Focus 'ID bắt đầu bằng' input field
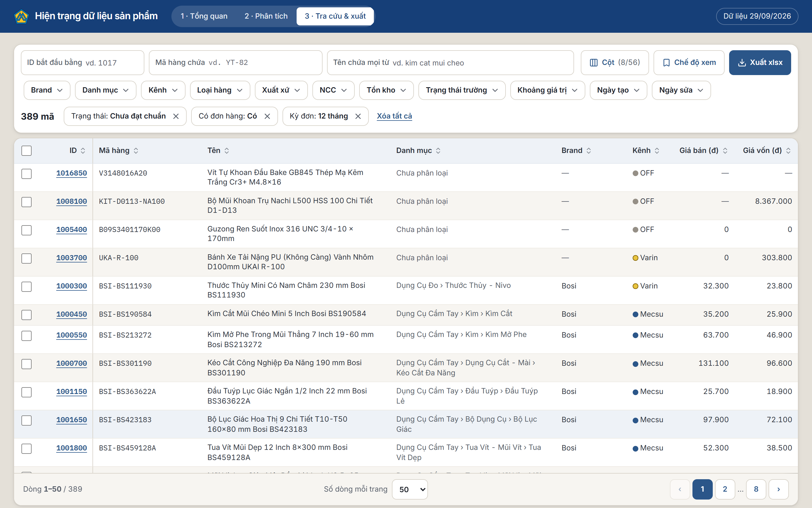Viewport: 812px width, 508px height. pos(83,62)
